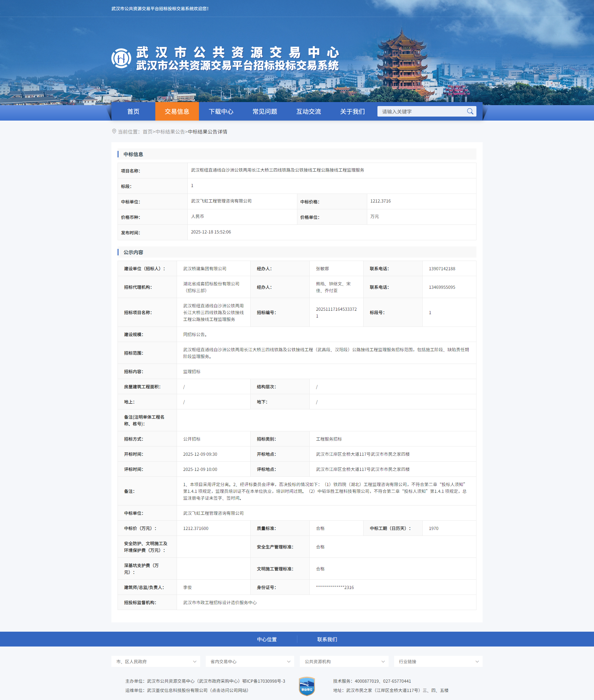Open the 联系我们 footer link
The width and height of the screenshot is (594, 700).
tap(327, 639)
